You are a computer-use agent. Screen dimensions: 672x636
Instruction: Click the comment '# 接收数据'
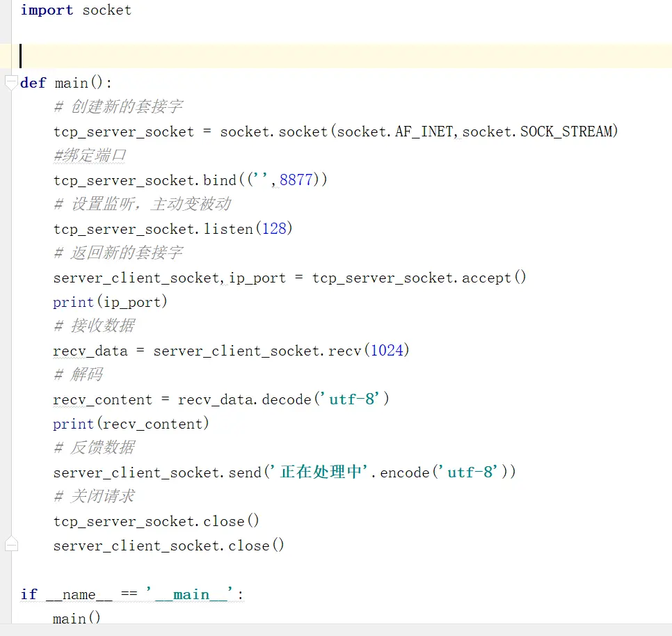pos(95,326)
